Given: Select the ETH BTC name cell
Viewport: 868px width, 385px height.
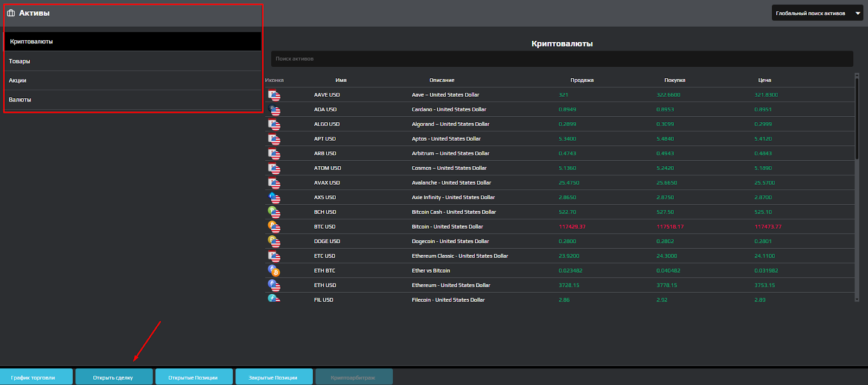Looking at the screenshot, I should point(324,271).
